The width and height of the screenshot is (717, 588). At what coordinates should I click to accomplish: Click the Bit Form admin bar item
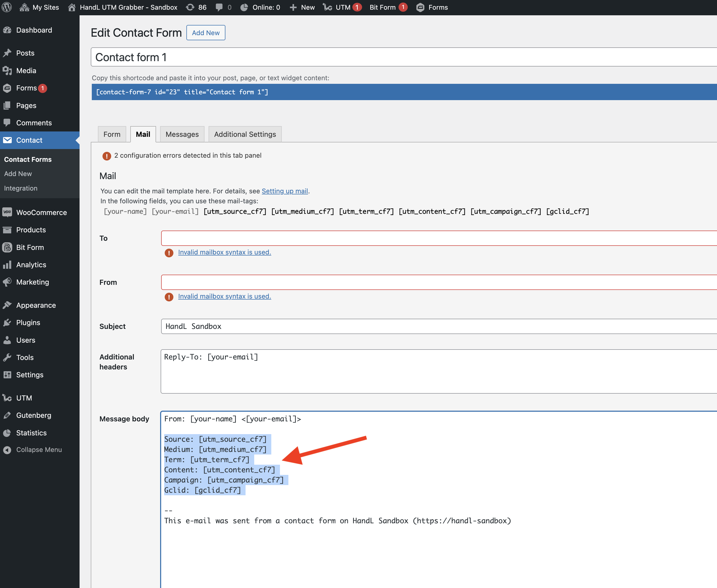pos(388,7)
